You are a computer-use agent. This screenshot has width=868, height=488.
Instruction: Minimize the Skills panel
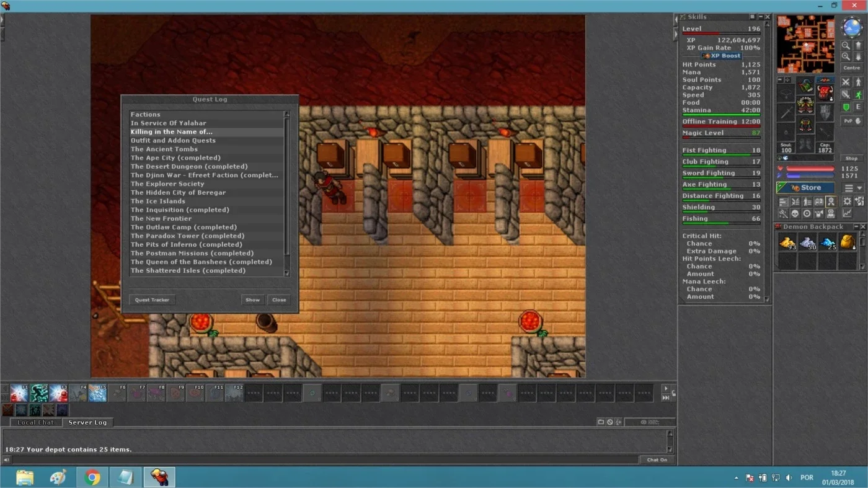pyautogui.click(x=760, y=17)
